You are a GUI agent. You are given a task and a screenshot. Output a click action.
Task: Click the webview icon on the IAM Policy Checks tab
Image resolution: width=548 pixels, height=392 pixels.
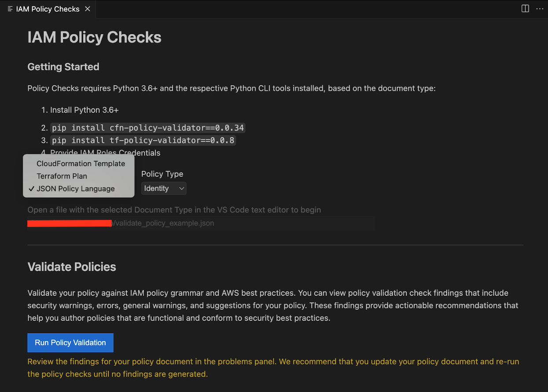pyautogui.click(x=10, y=9)
